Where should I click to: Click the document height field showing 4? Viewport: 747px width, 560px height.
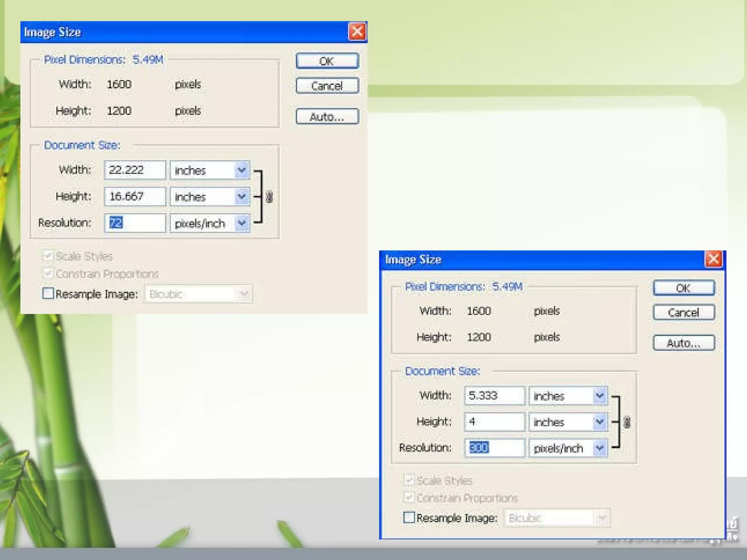click(494, 422)
